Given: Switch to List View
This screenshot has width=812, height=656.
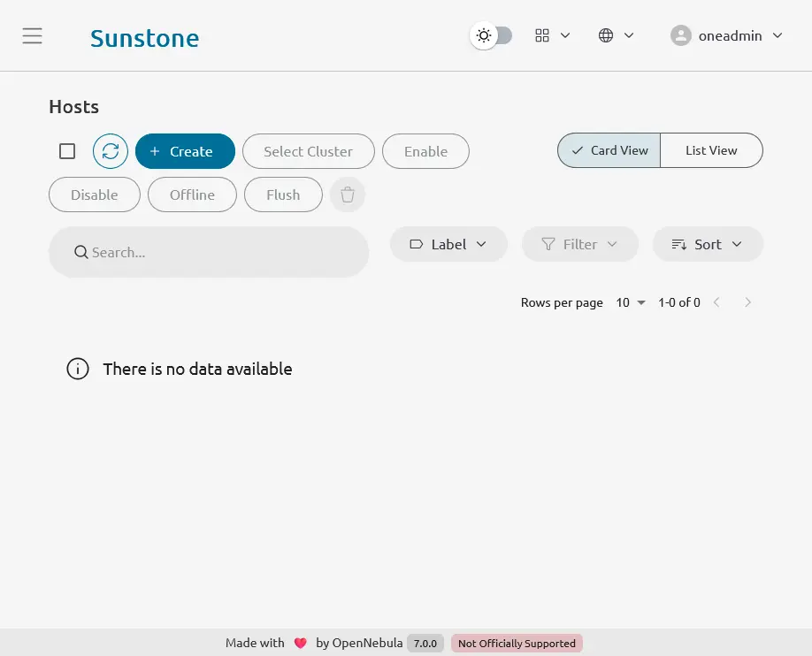Looking at the screenshot, I should [711, 150].
